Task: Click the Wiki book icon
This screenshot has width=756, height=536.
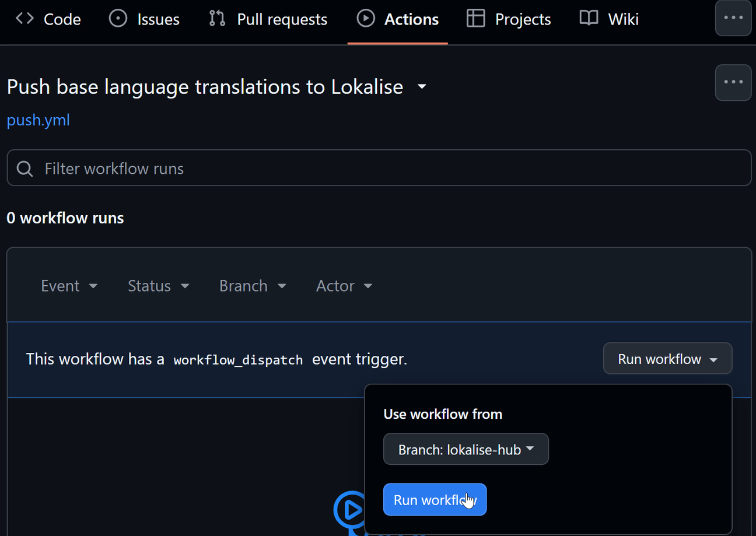Action: 589,18
